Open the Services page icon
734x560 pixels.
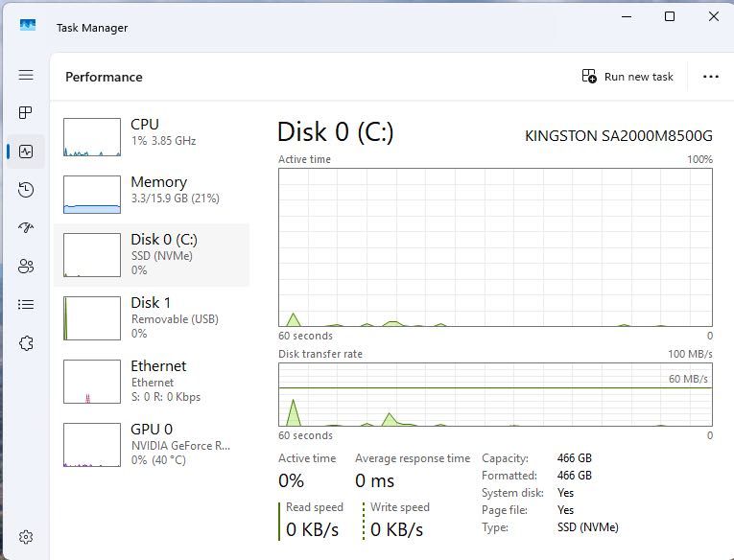26,343
